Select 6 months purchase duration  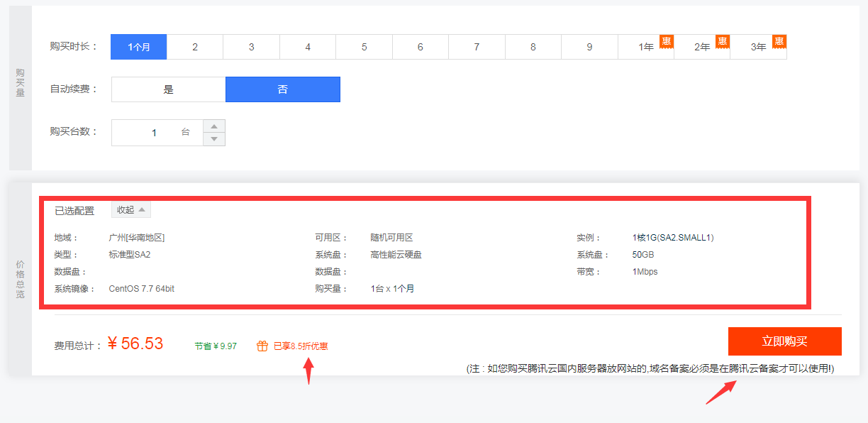pos(421,47)
